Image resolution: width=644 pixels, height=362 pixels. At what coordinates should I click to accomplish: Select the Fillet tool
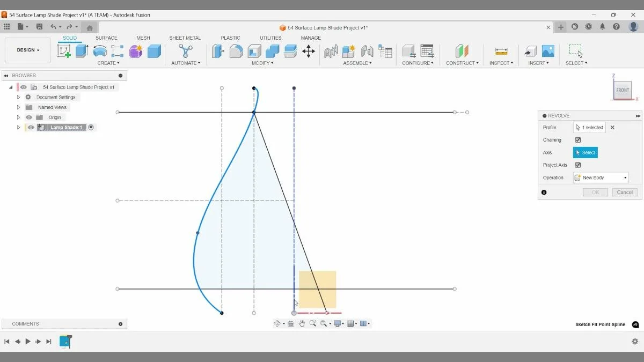tap(236, 51)
